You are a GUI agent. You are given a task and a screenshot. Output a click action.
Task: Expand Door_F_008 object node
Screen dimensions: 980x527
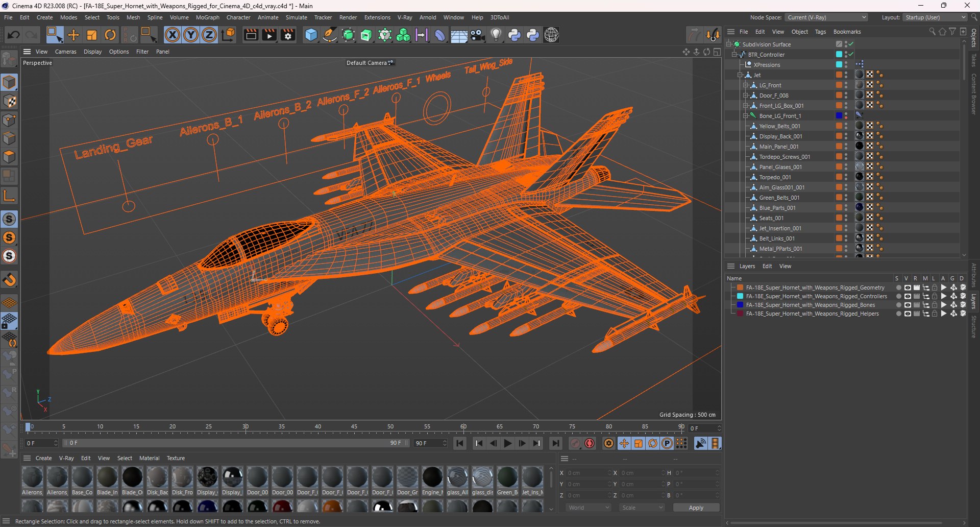pyautogui.click(x=746, y=95)
